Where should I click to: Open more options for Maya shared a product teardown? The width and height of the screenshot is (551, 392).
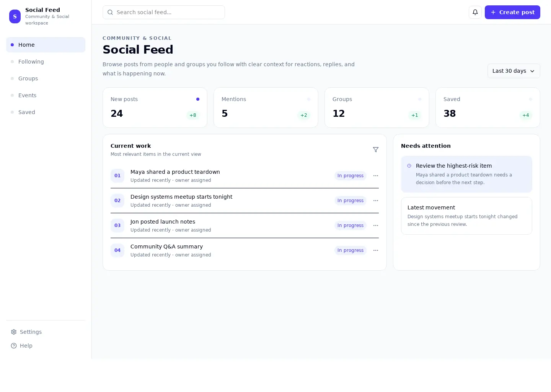pyautogui.click(x=376, y=176)
